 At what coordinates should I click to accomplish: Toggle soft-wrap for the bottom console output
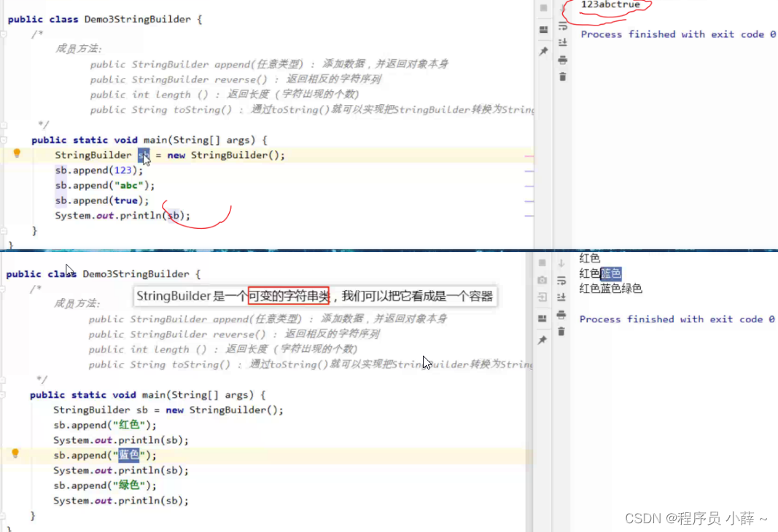click(562, 281)
